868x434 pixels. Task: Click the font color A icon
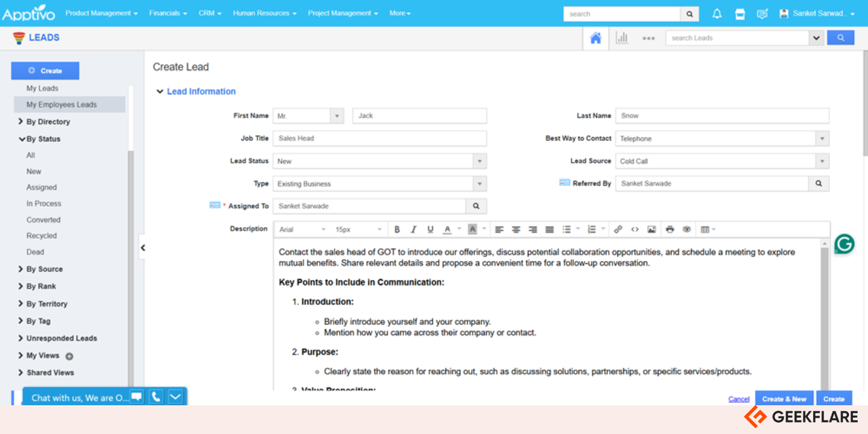(447, 229)
